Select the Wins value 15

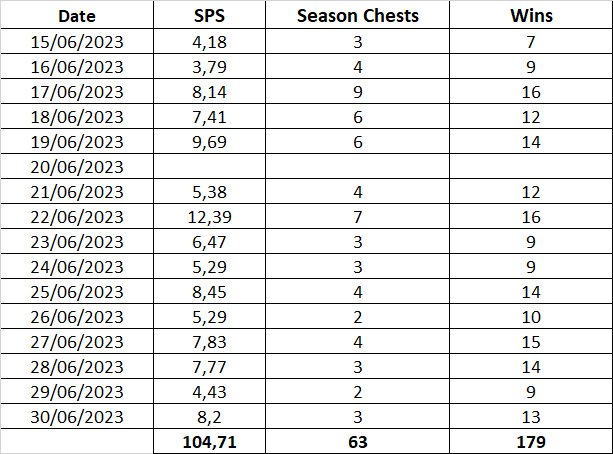(531, 341)
